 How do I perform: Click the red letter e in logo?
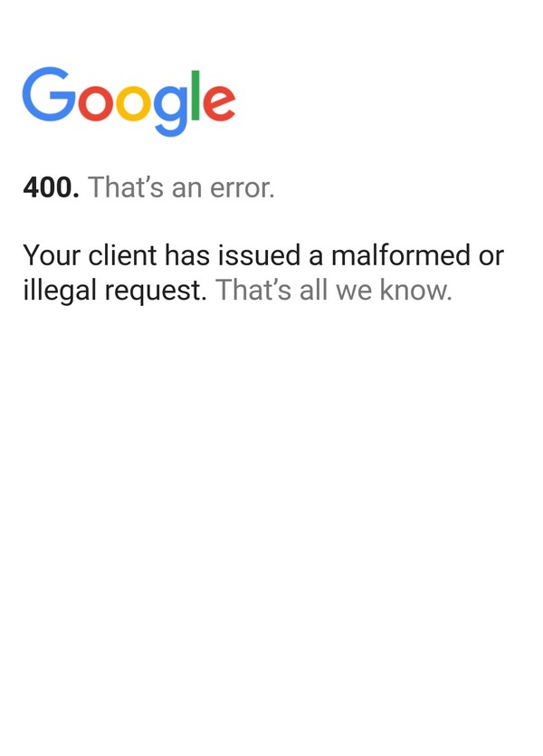pos(219,102)
